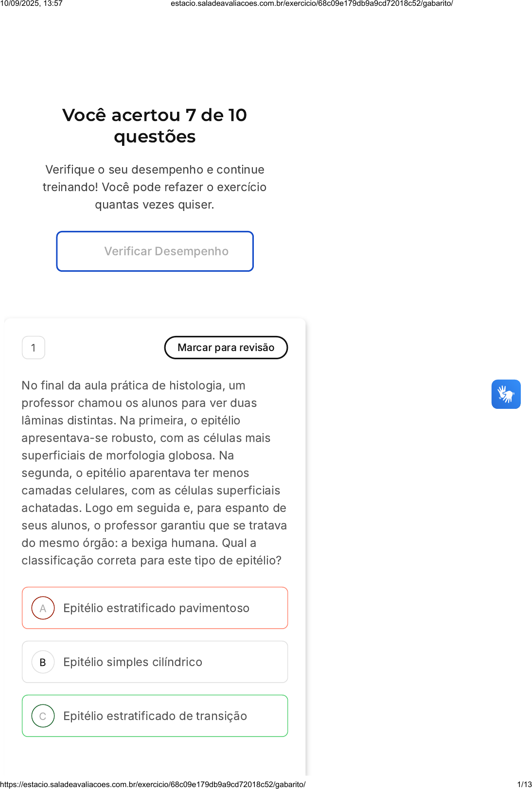
Task: Mark question 1 with Marcar para revisão
Action: pyautogui.click(x=226, y=348)
